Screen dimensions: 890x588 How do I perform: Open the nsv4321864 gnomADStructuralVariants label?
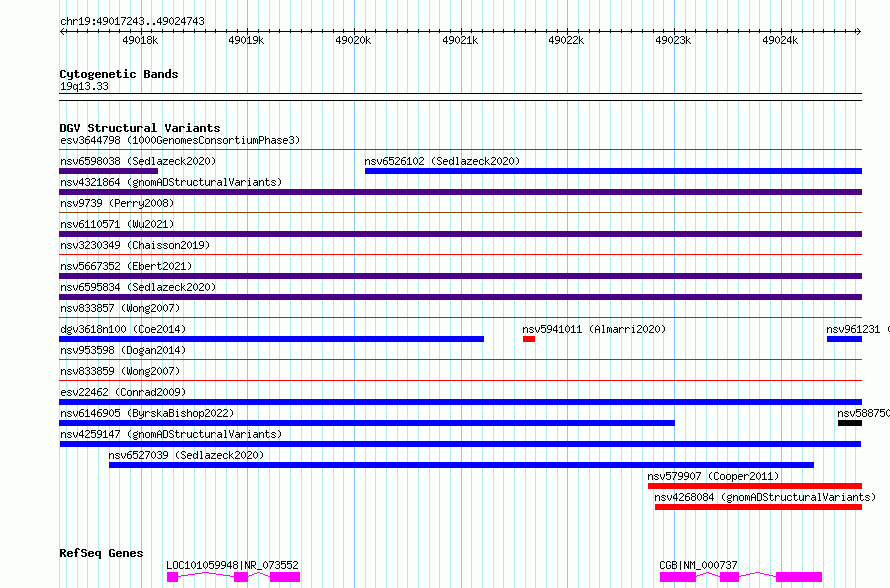(171, 182)
